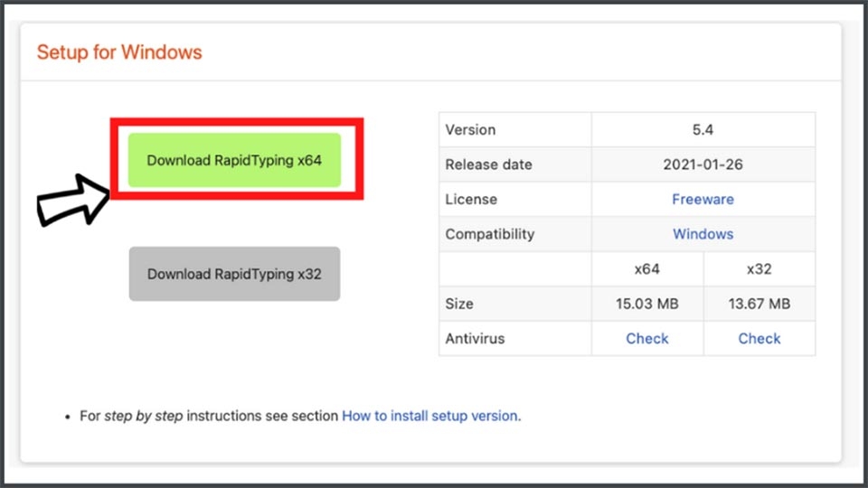Open the Freeware license link
868x488 pixels.
click(703, 199)
